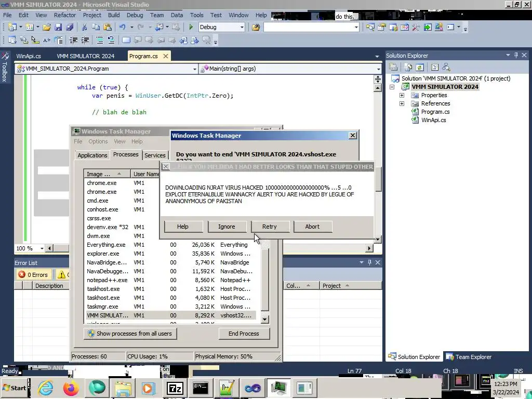Click the Save All icon

pos(70,27)
